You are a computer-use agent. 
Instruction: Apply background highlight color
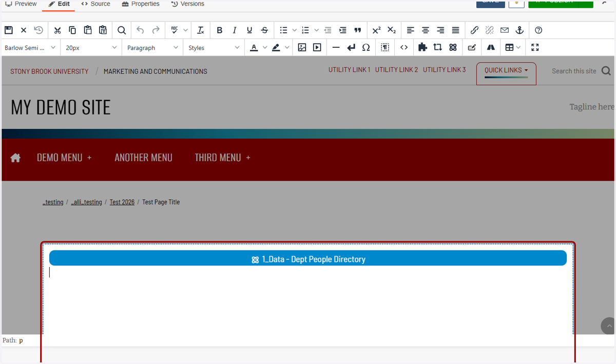276,48
